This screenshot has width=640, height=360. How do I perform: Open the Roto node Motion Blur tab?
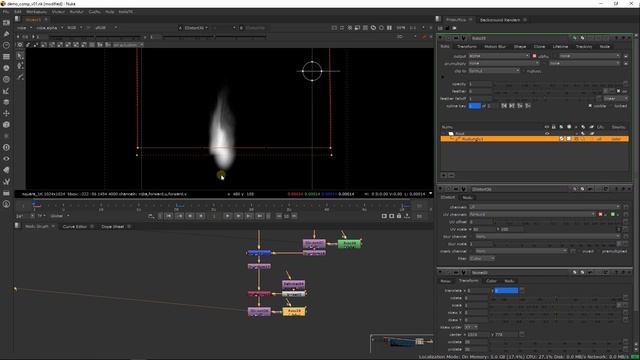(x=495, y=47)
